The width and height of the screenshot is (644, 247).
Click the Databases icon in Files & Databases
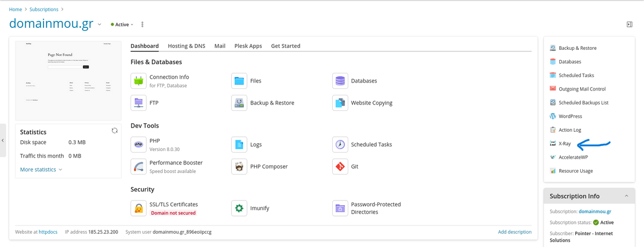coord(340,81)
